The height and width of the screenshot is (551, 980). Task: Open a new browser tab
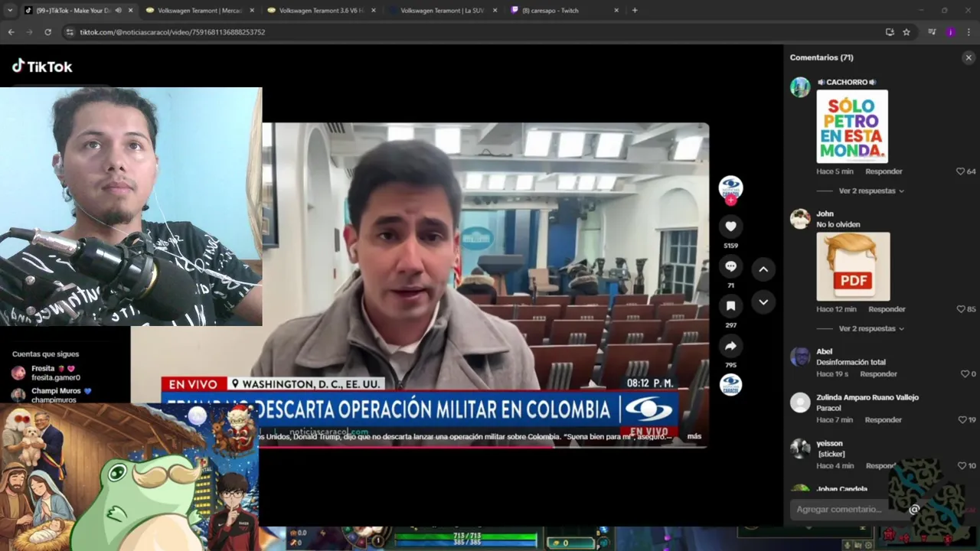point(635,11)
